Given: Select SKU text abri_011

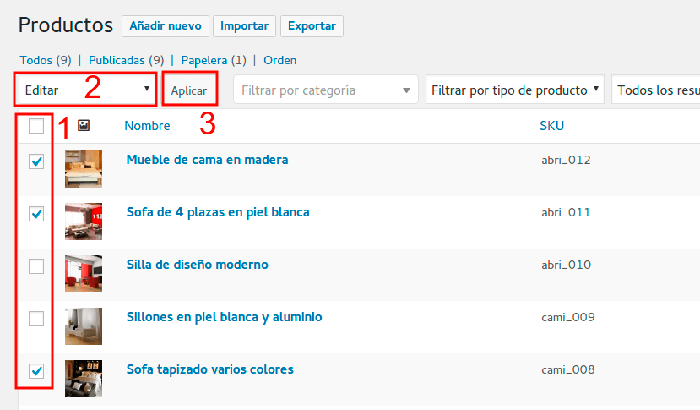Looking at the screenshot, I should pos(566,212).
